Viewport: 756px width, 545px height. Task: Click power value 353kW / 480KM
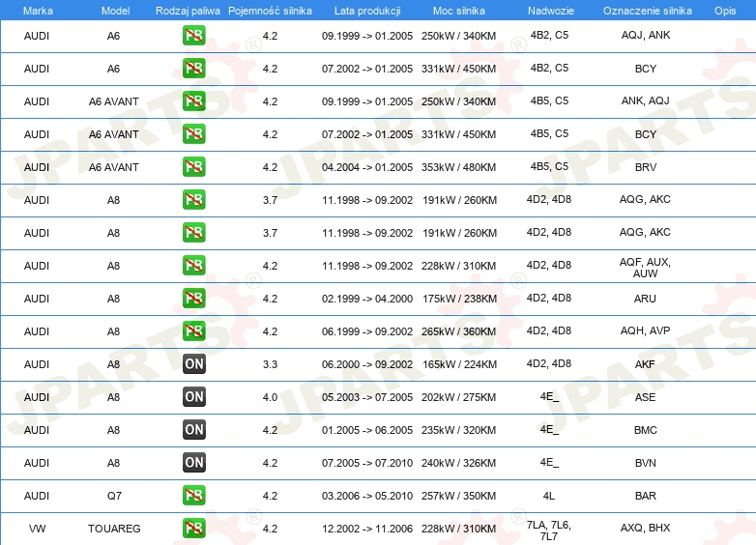pyautogui.click(x=458, y=167)
